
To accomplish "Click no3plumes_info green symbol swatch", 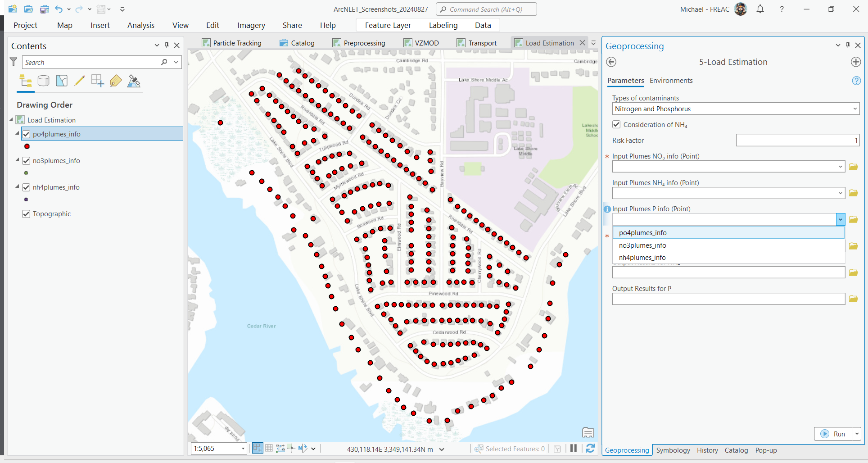I will click(26, 173).
